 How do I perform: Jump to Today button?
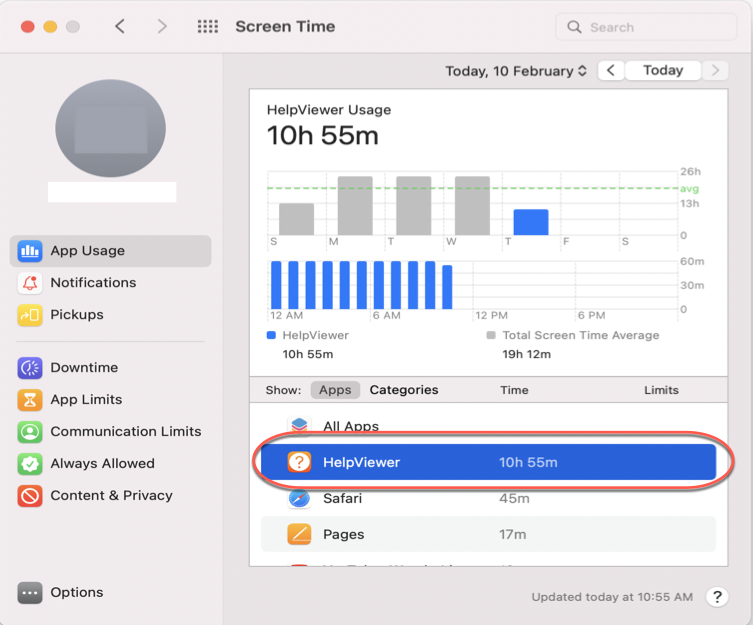coord(663,71)
